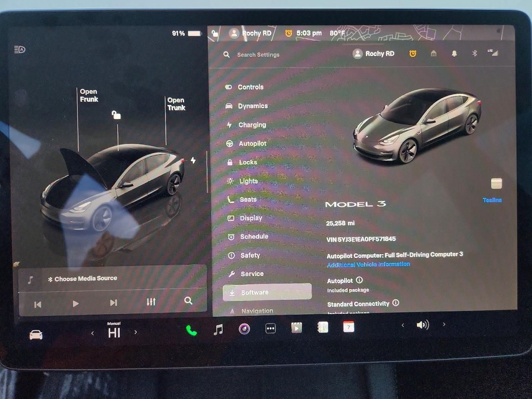Screen dimensions: 532x399
Task: Open the alarm clock icon in settings header
Action: (412, 53)
